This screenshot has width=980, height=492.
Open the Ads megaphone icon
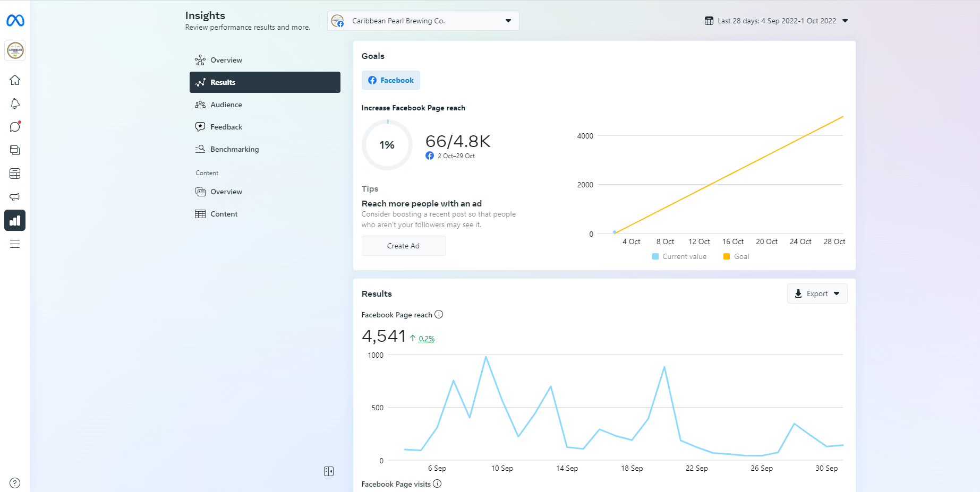15,197
